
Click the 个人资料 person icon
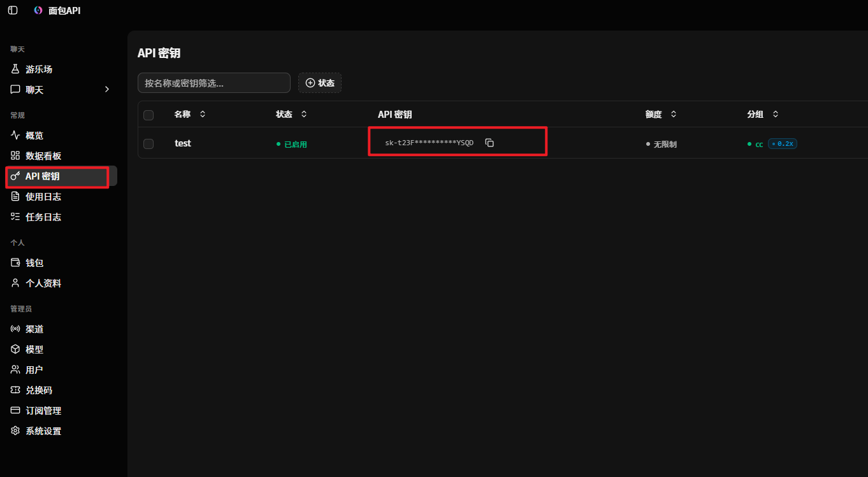pos(16,283)
